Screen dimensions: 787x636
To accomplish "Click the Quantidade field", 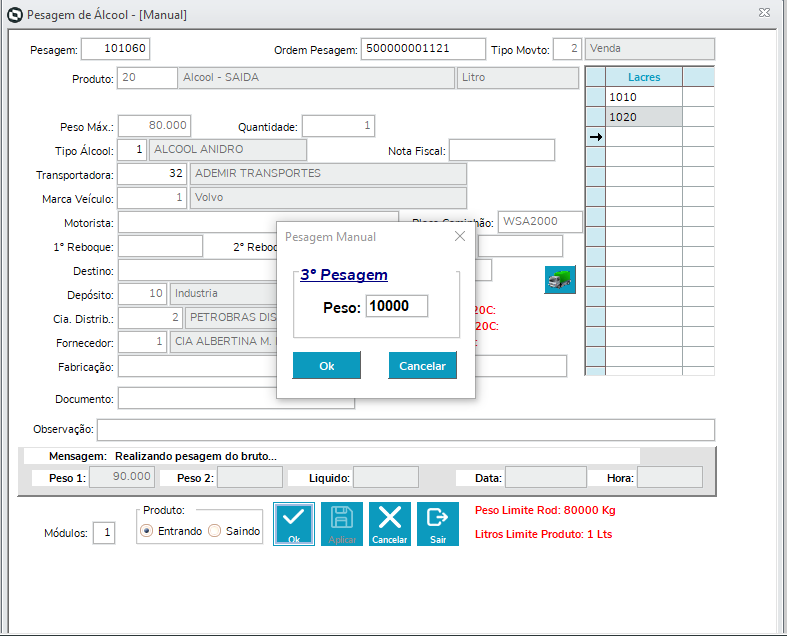I will (x=338, y=125).
